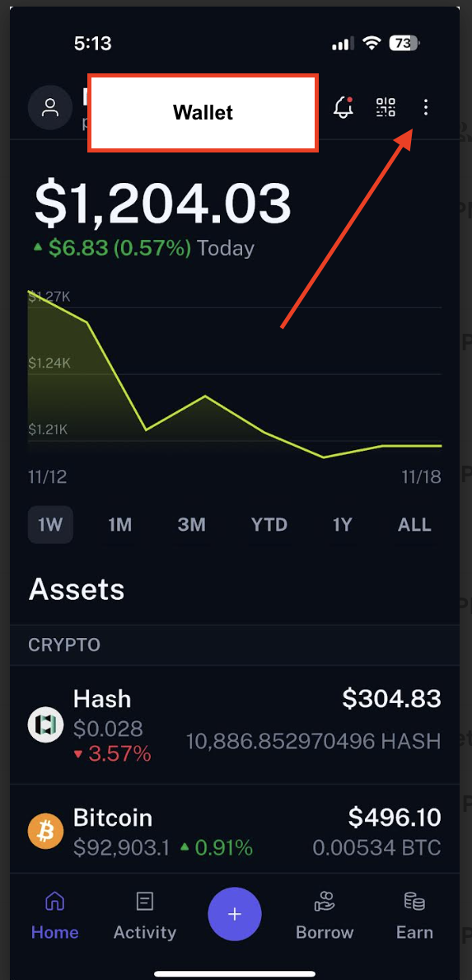Go to Home tab

55,917
